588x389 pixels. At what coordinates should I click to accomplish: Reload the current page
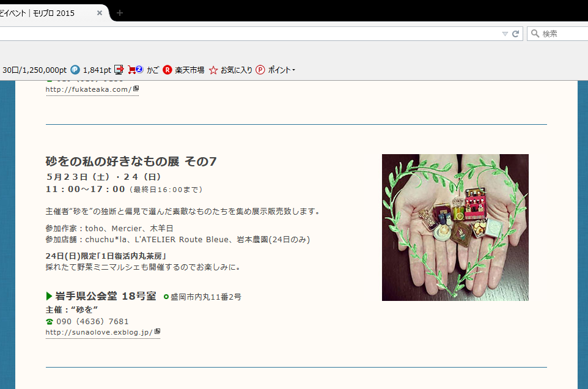click(x=516, y=34)
